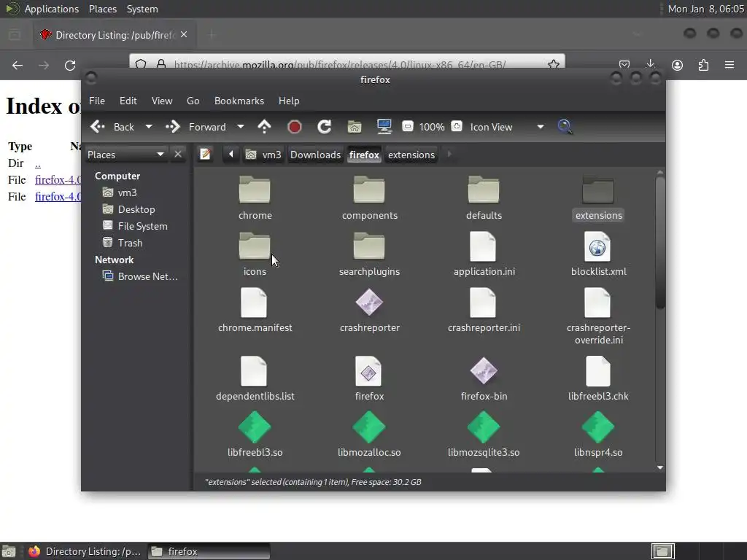The height and width of the screenshot is (560, 747).
Task: Open the Icon View mode dropdown
Action: point(507,127)
